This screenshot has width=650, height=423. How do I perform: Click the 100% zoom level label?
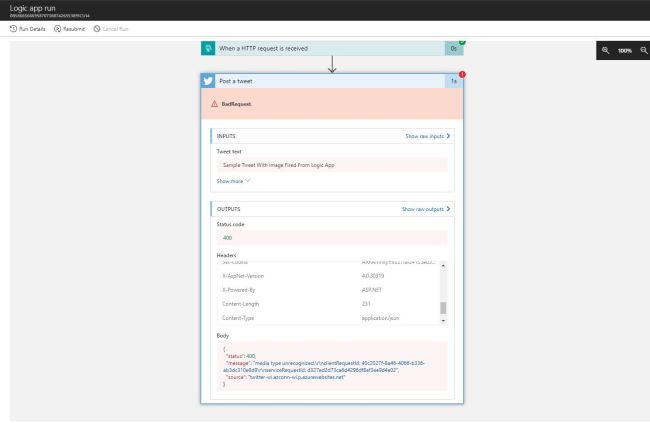(x=625, y=51)
